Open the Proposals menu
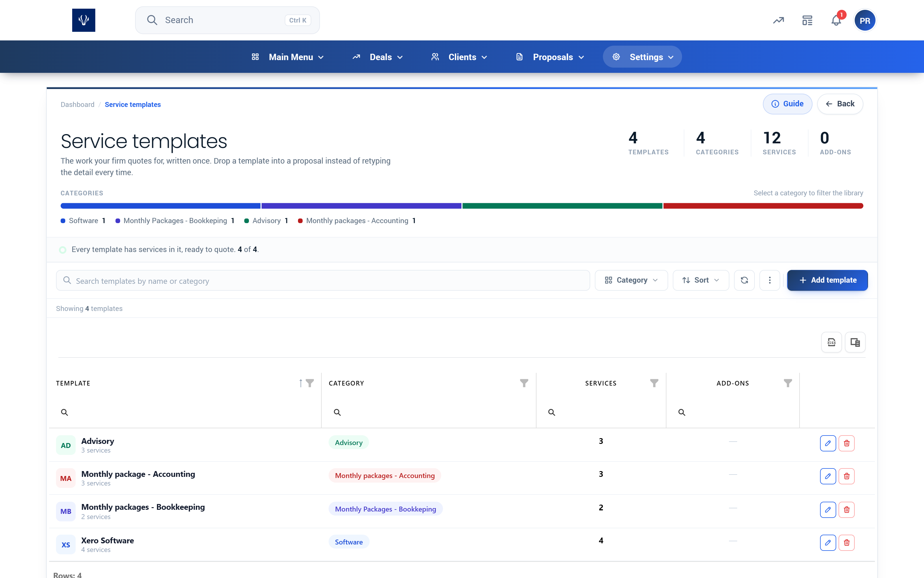 pos(550,57)
